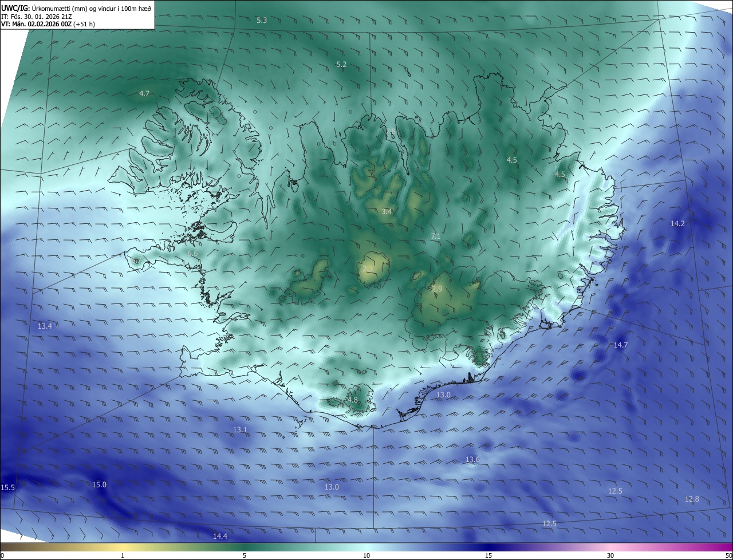The image size is (733, 560).
Task: Select the 15.5 value label
Action: pyautogui.click(x=8, y=487)
